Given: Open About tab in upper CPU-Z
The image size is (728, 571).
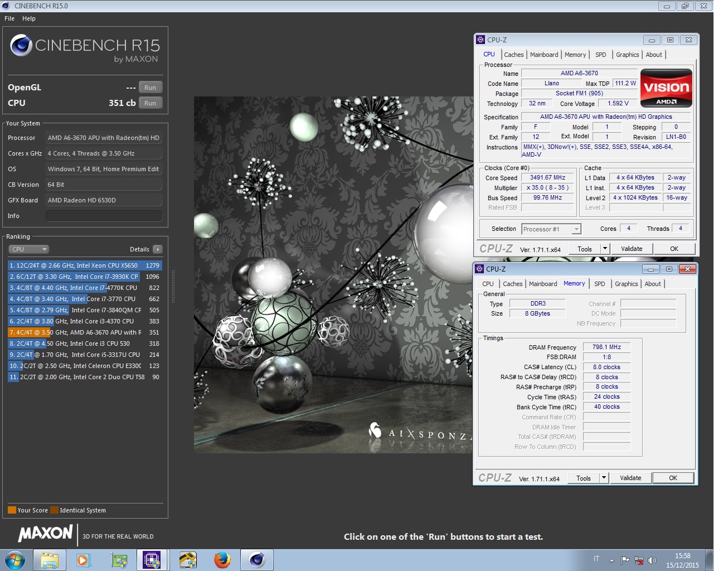Looking at the screenshot, I should (654, 55).
